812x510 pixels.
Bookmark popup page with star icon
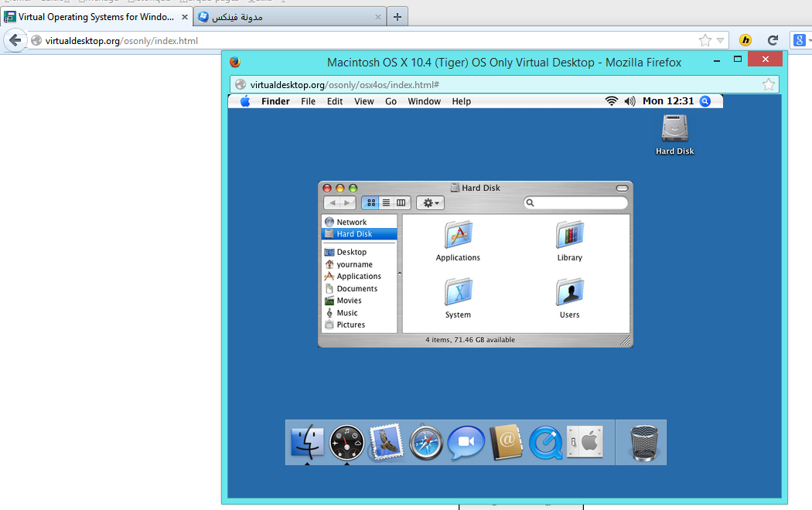tap(769, 84)
